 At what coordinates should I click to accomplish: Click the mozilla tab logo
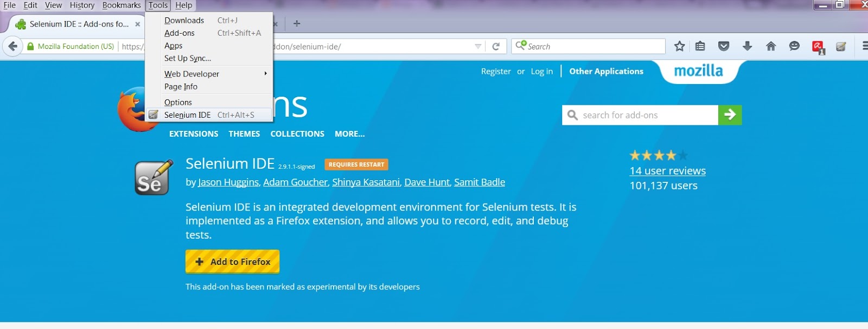point(698,71)
